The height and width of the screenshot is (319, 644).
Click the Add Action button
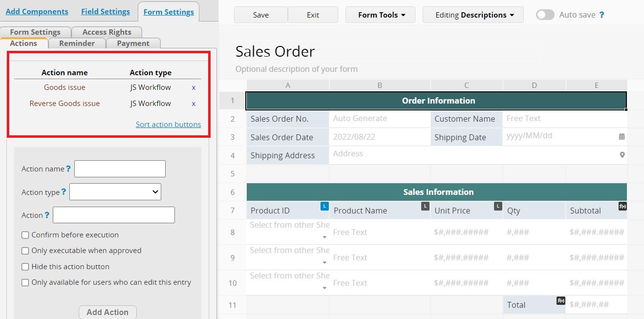click(x=107, y=312)
